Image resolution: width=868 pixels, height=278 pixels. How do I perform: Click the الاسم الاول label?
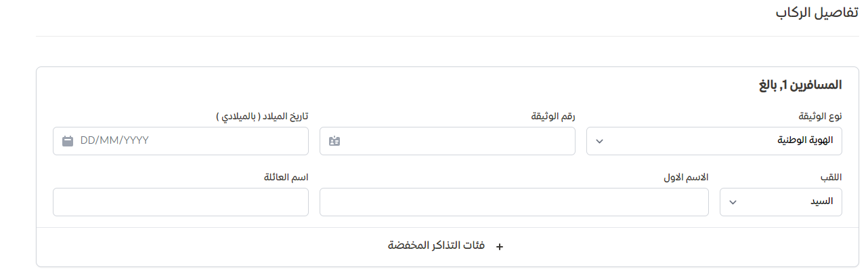[685, 177]
